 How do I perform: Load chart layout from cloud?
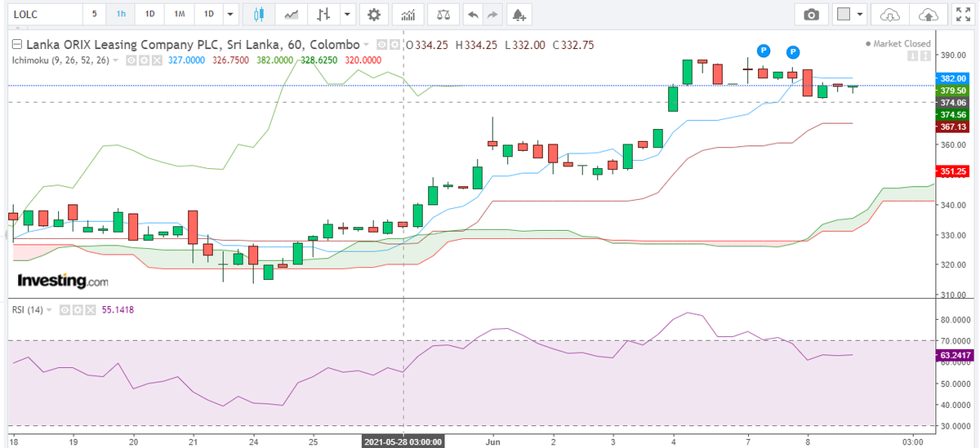(889, 15)
